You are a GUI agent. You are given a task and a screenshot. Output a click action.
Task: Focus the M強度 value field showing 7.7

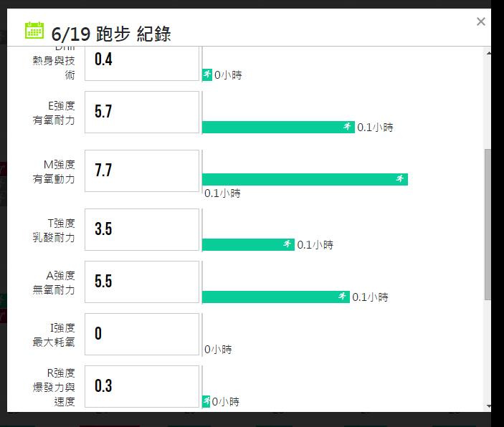click(x=142, y=171)
